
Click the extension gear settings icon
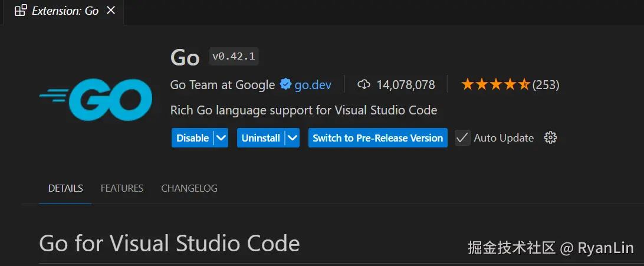tap(550, 137)
